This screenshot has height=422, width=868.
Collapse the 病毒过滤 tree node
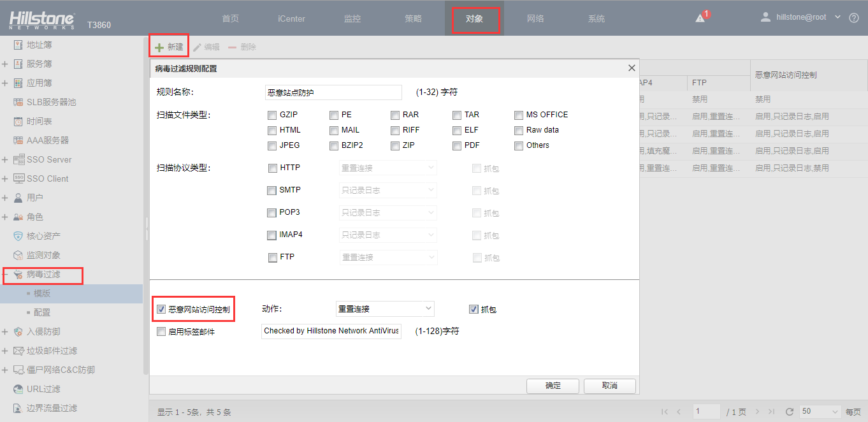point(5,275)
